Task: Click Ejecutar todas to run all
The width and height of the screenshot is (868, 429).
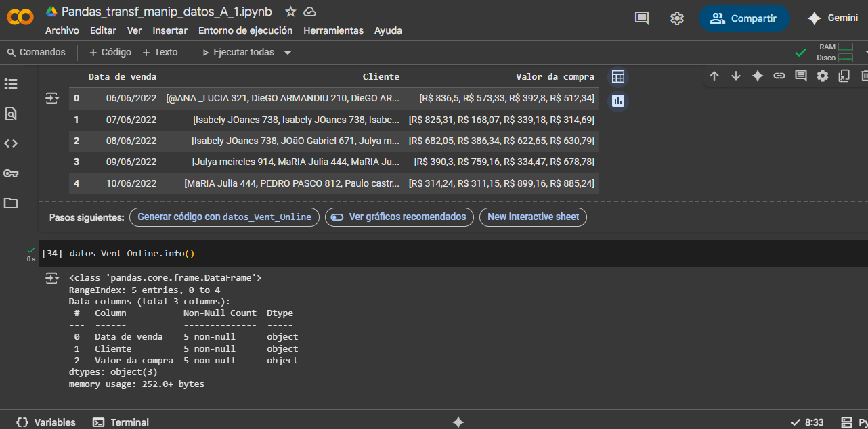Action: click(x=238, y=52)
